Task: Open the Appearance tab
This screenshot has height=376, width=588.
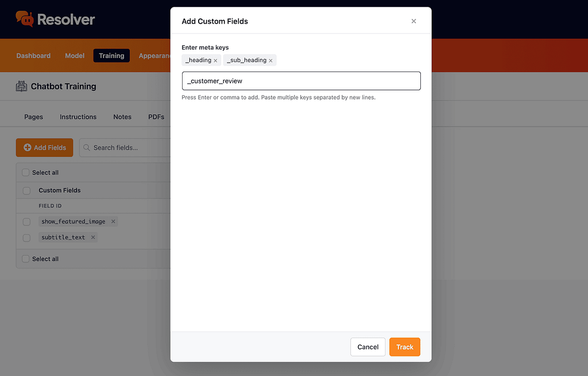Action: pyautogui.click(x=154, y=56)
